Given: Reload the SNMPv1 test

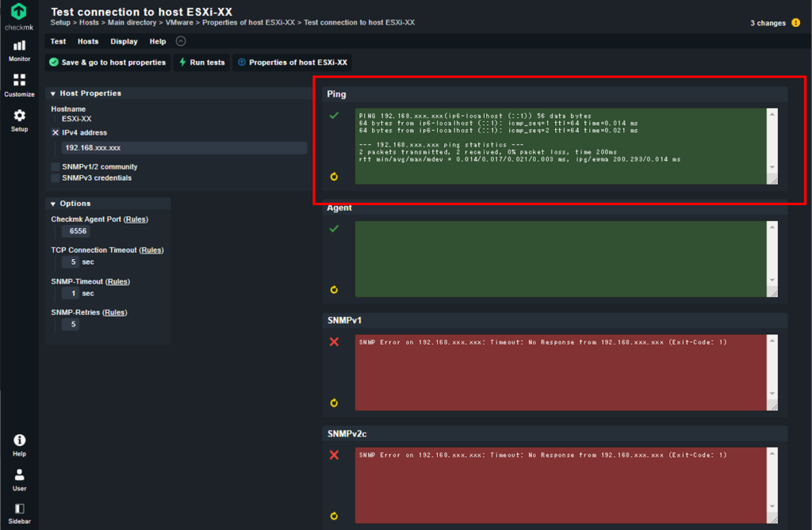Looking at the screenshot, I should [x=334, y=402].
